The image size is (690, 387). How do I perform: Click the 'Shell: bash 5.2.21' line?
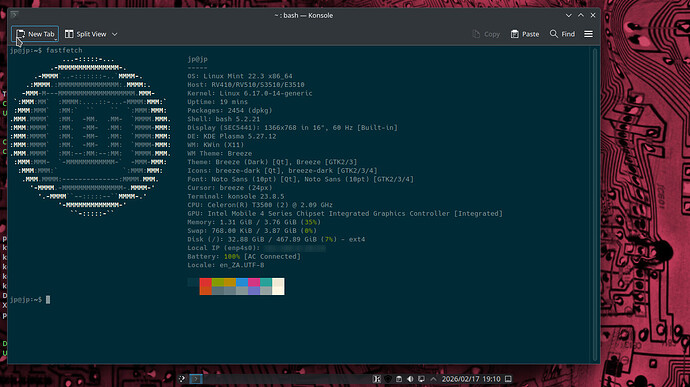coord(224,119)
